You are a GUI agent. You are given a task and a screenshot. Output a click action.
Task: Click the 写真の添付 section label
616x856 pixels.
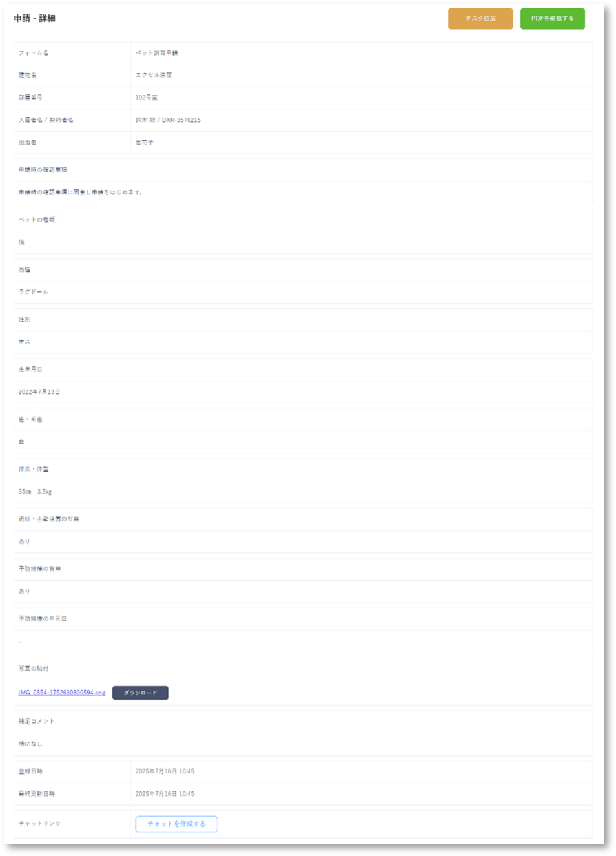34,669
